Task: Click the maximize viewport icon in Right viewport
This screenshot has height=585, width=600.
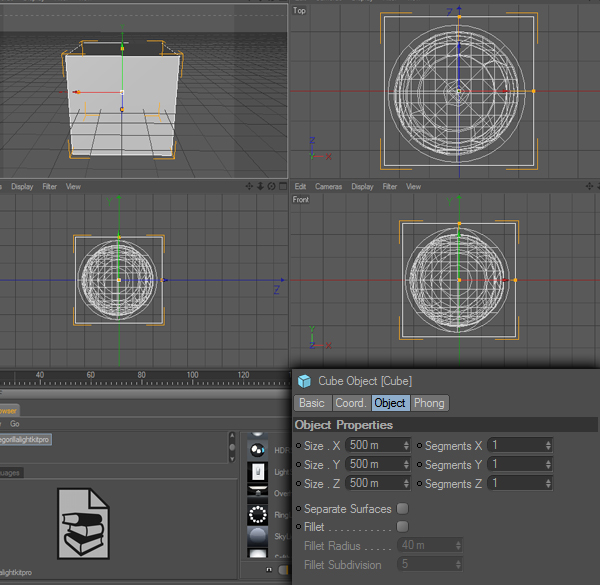Action: [283, 186]
